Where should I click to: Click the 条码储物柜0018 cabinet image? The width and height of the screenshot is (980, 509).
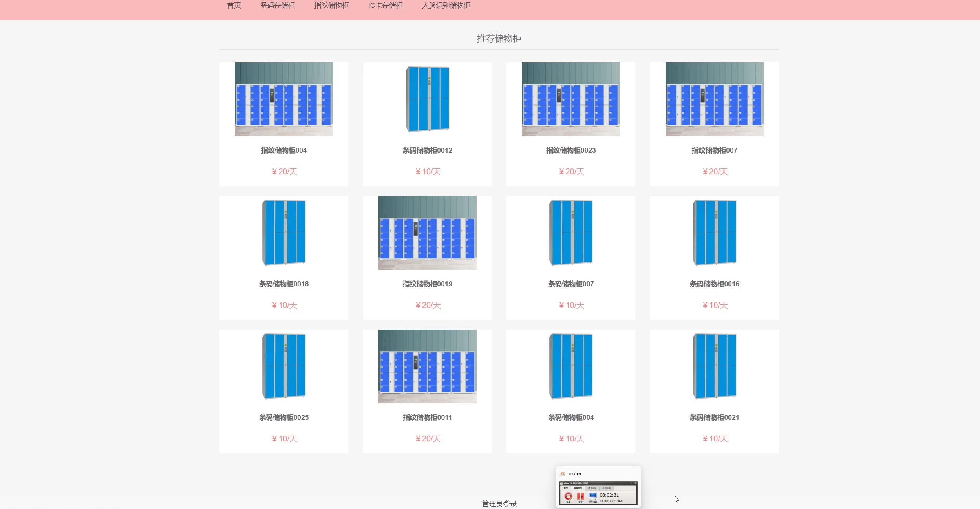point(283,233)
